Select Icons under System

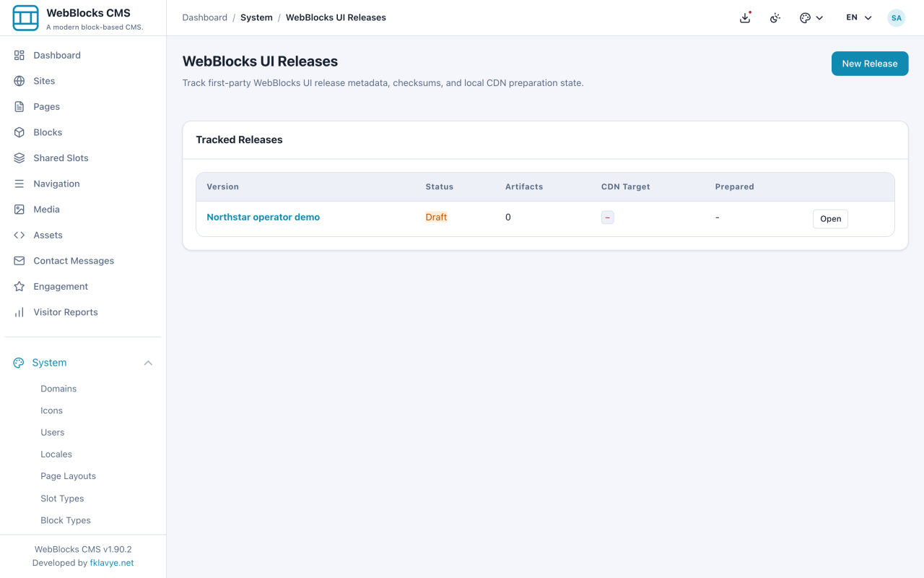(51, 410)
